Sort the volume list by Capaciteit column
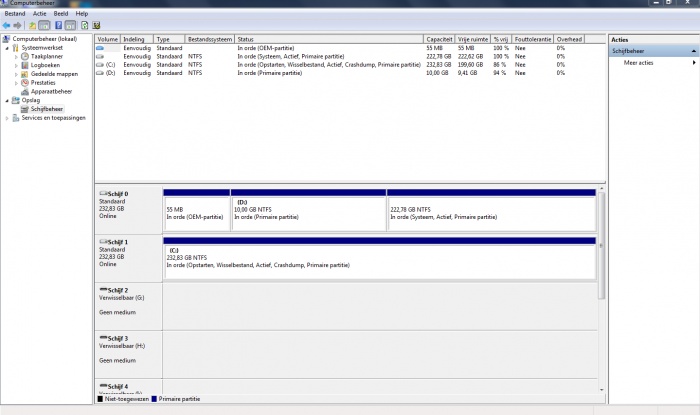The height and width of the screenshot is (415, 700). (x=438, y=39)
